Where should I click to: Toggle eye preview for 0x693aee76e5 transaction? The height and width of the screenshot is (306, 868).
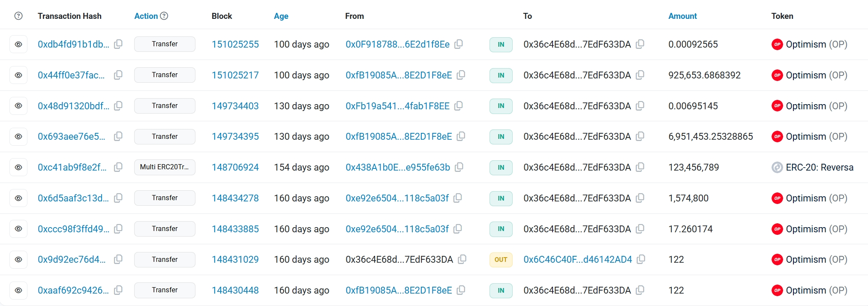tap(18, 136)
